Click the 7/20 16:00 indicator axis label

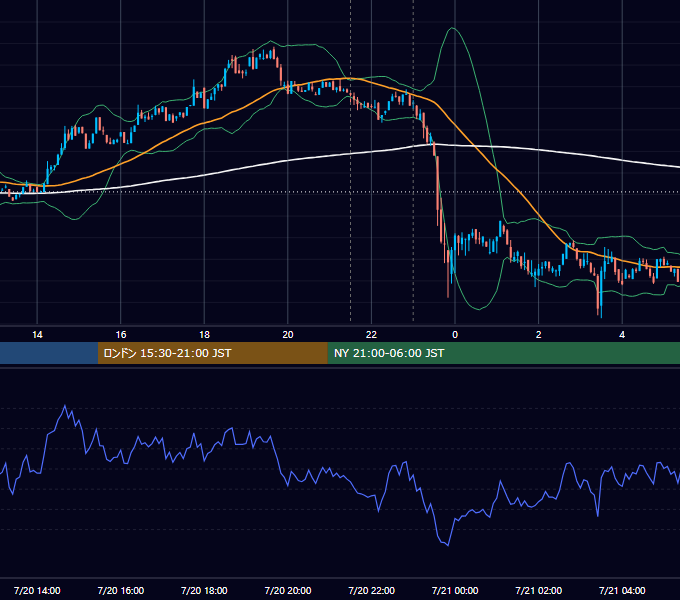click(121, 590)
